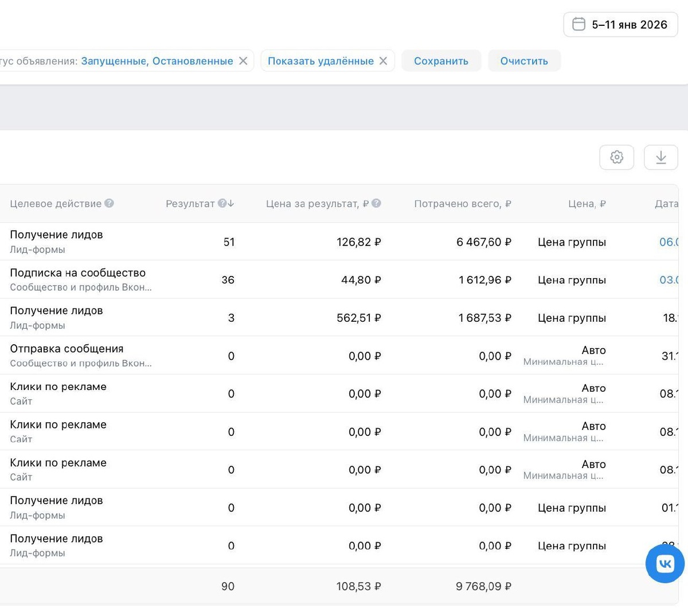The height and width of the screenshot is (616, 688).
Task: Click the price per result 562,51 ₽
Action: pos(359,318)
